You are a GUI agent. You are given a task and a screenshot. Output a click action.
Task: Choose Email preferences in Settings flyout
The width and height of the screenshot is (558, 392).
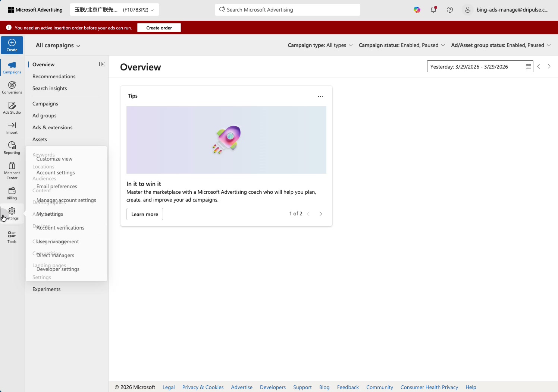[57, 186]
